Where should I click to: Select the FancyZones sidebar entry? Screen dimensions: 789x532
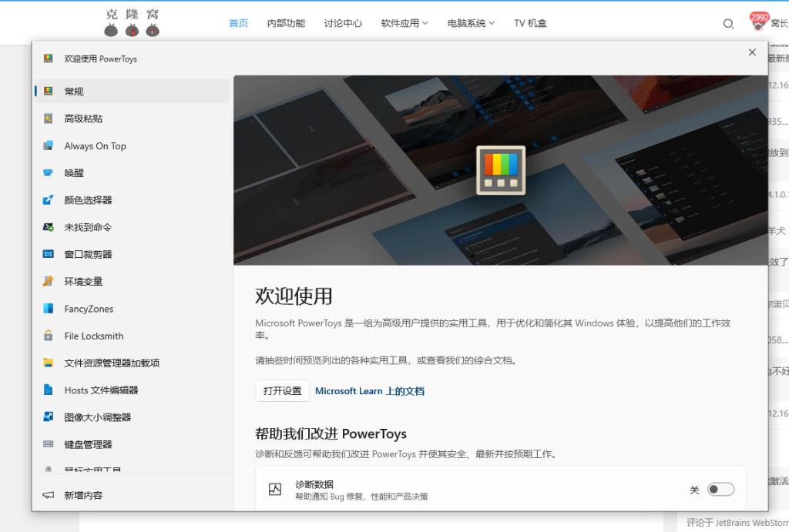(133, 308)
